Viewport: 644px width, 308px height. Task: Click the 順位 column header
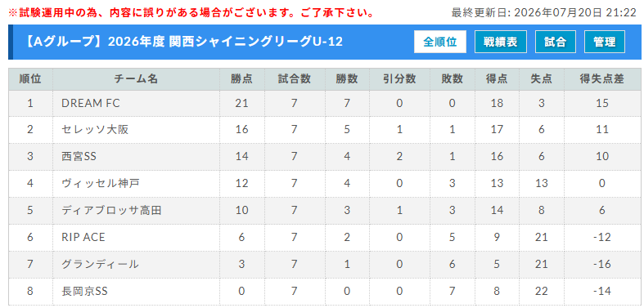point(30,79)
